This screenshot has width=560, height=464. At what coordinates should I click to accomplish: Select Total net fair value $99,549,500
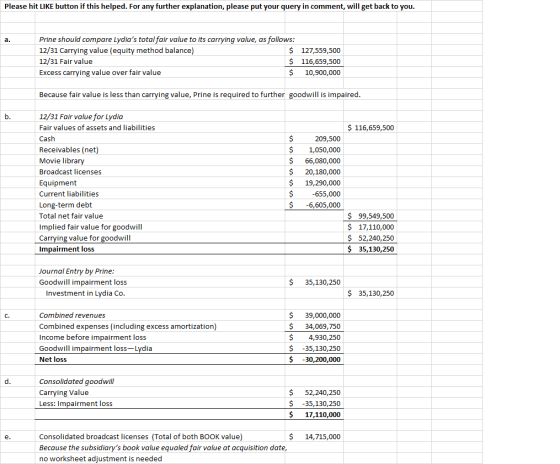tap(370, 216)
